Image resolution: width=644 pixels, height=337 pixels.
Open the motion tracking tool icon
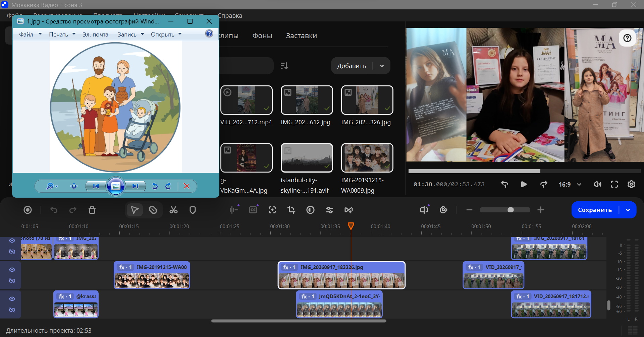pyautogui.click(x=272, y=210)
